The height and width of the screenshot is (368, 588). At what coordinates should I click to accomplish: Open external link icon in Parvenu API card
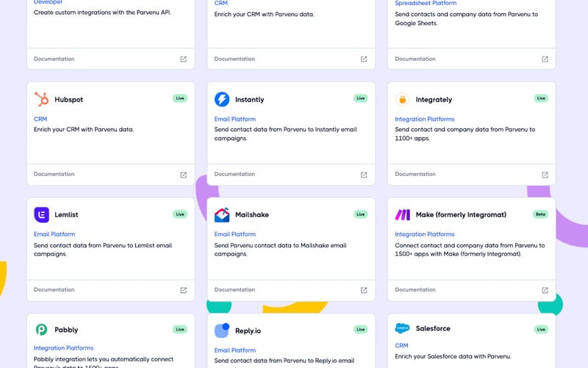point(183,59)
